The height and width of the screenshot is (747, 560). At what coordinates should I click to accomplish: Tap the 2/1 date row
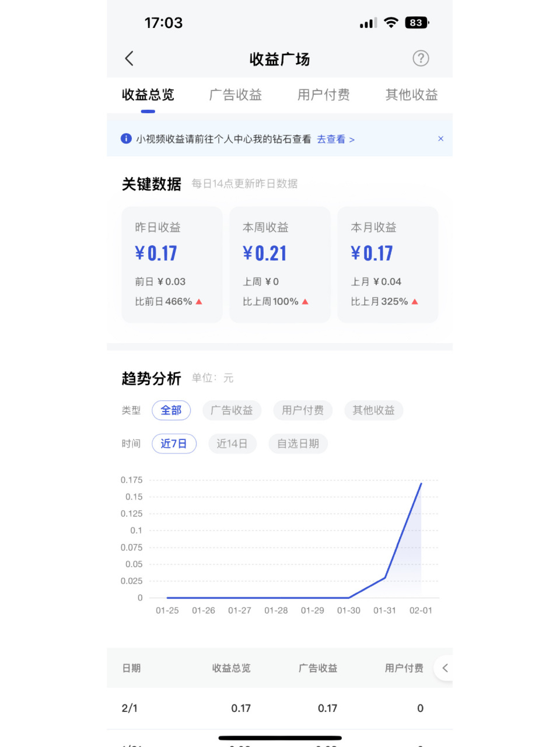(279, 708)
